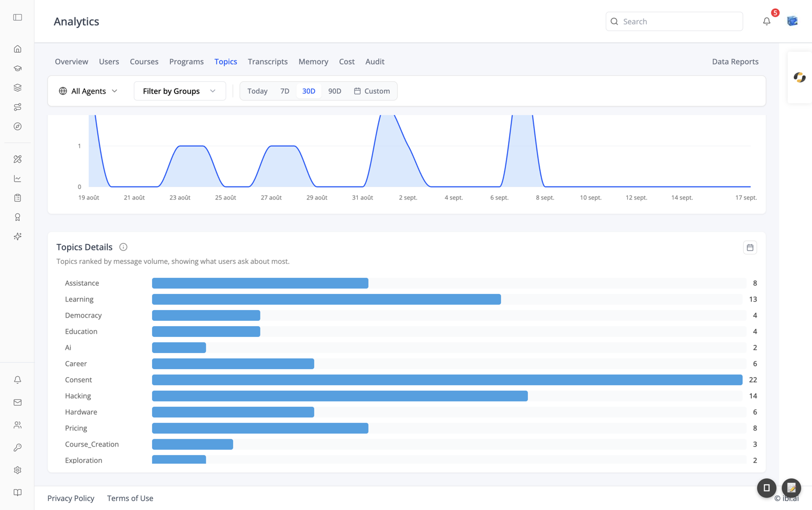Open the analytics line chart sidebar icon

pyautogui.click(x=18, y=178)
